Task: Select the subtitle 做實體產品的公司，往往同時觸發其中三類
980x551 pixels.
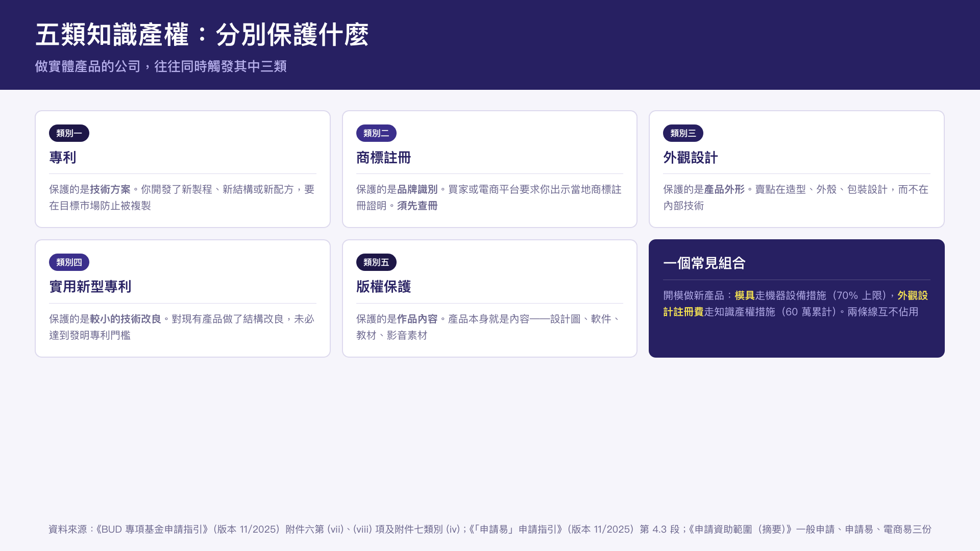Action: (161, 66)
